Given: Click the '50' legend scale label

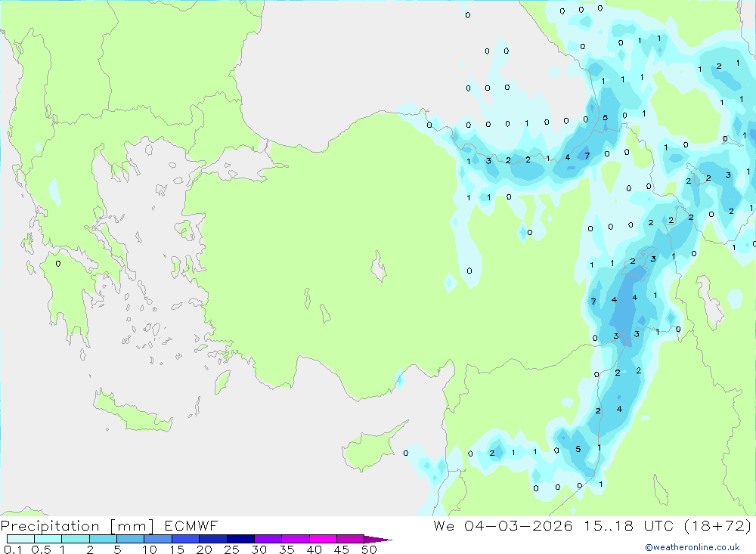Looking at the screenshot, I should (369, 549).
